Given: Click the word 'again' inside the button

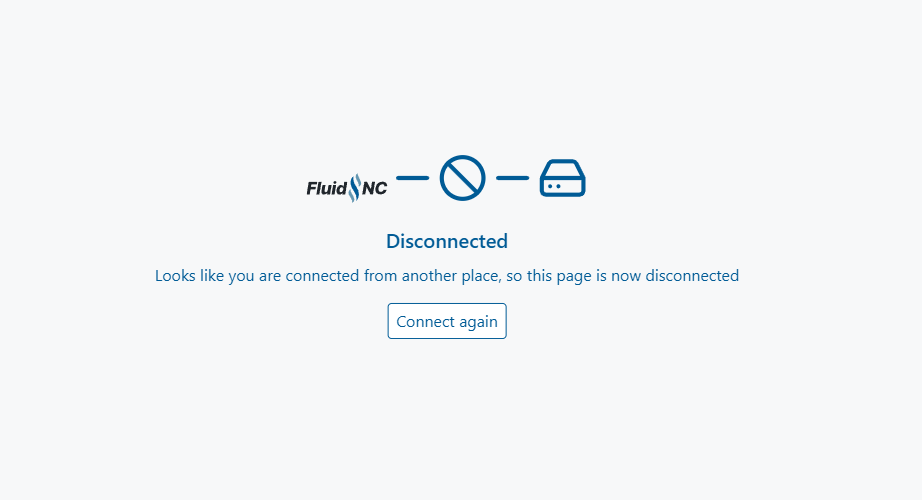Looking at the screenshot, I should point(479,321).
